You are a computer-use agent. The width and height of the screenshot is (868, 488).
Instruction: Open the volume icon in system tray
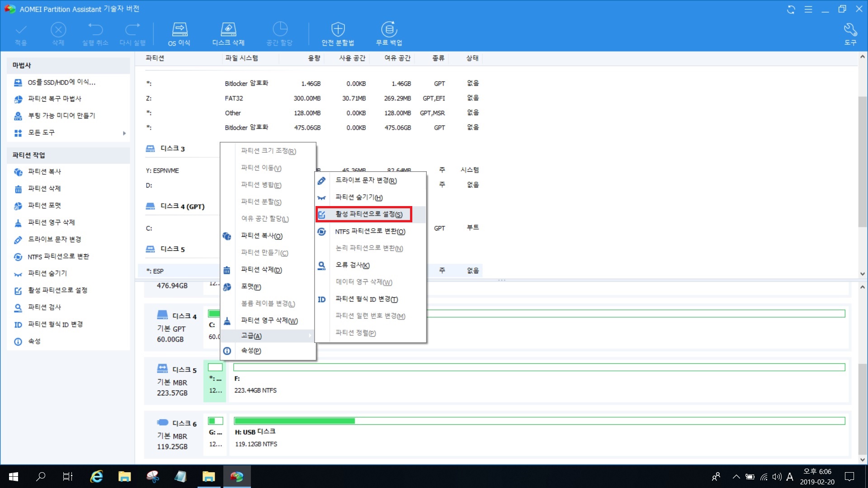777,477
